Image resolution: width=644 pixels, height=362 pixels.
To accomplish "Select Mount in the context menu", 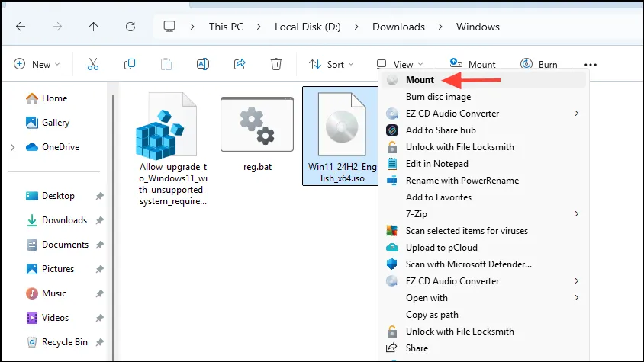I will pyautogui.click(x=484, y=80).
